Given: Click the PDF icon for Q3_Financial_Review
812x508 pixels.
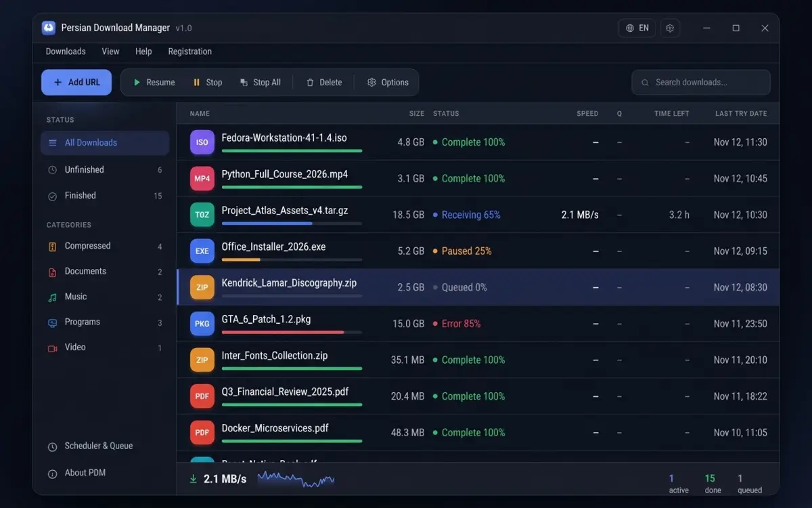Looking at the screenshot, I should (202, 396).
